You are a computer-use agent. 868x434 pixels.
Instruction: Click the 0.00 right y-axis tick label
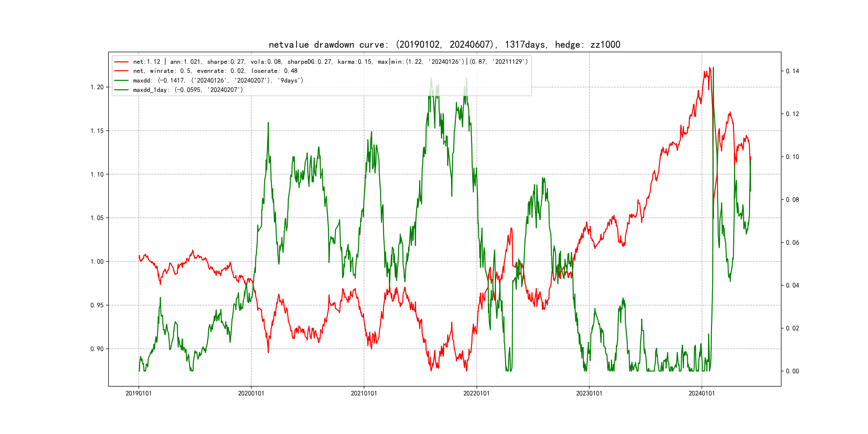792,371
